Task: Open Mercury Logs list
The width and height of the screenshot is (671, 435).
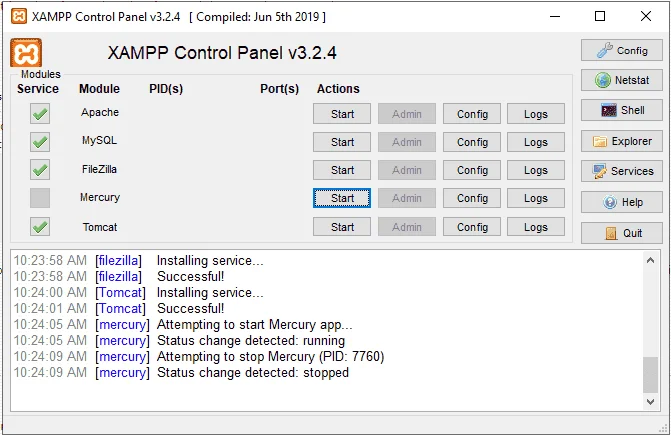Action: coord(536,198)
